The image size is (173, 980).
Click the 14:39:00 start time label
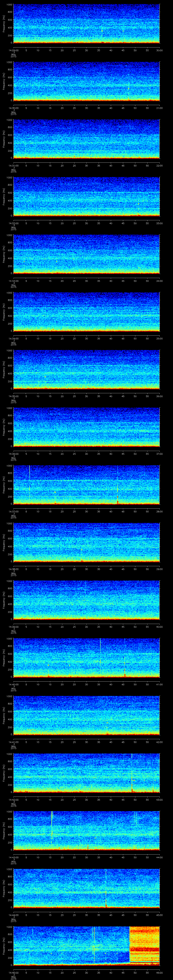[13, 627]
